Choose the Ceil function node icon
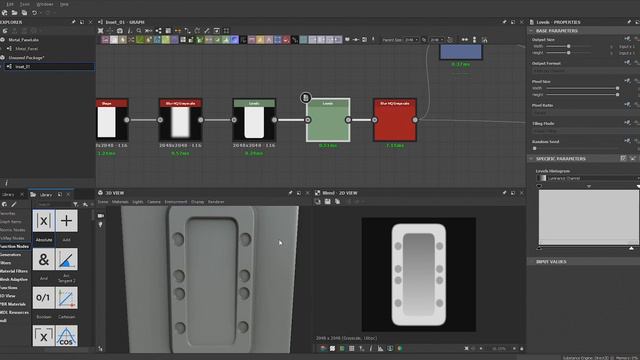The width and height of the screenshot is (640, 360). tap(43, 336)
